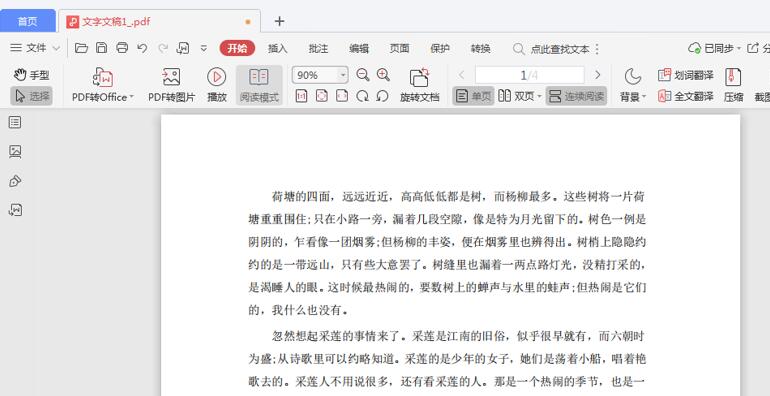Switch to the 首页 home tab
The height and width of the screenshot is (396, 770).
(x=28, y=21)
